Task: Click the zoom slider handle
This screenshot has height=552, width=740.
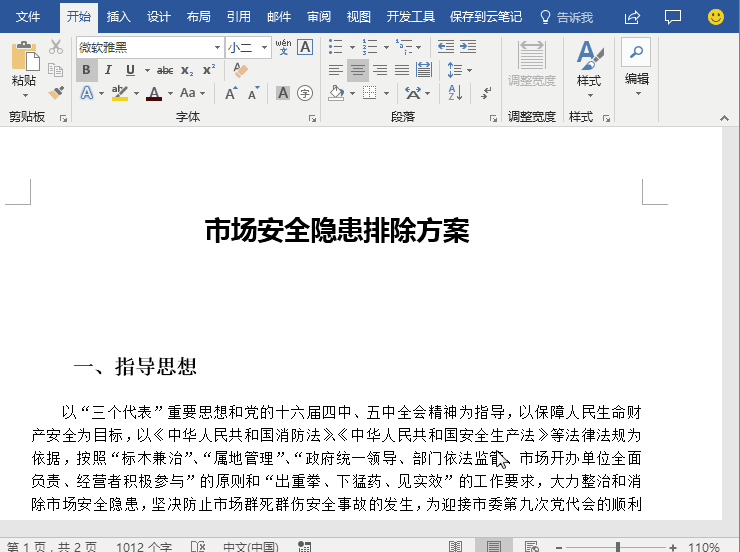Action: (618, 547)
